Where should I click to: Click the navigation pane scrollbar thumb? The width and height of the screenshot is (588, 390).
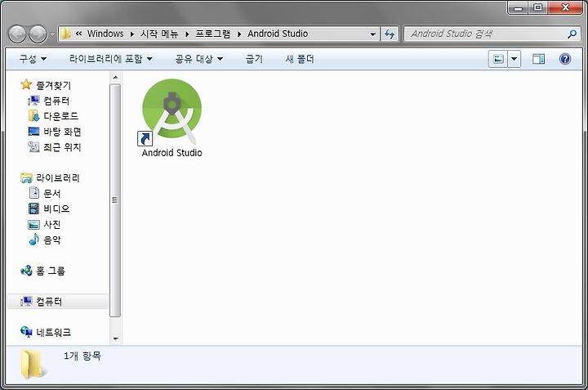coord(115,200)
